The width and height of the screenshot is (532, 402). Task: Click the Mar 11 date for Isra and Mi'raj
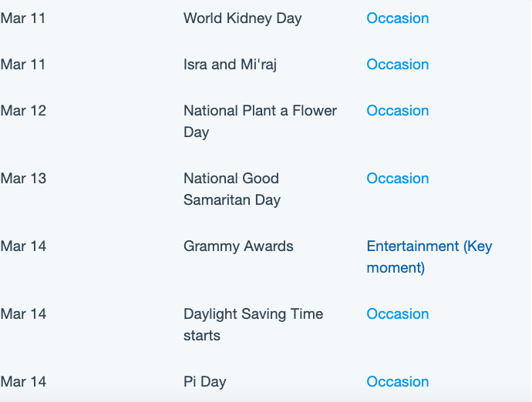point(22,65)
